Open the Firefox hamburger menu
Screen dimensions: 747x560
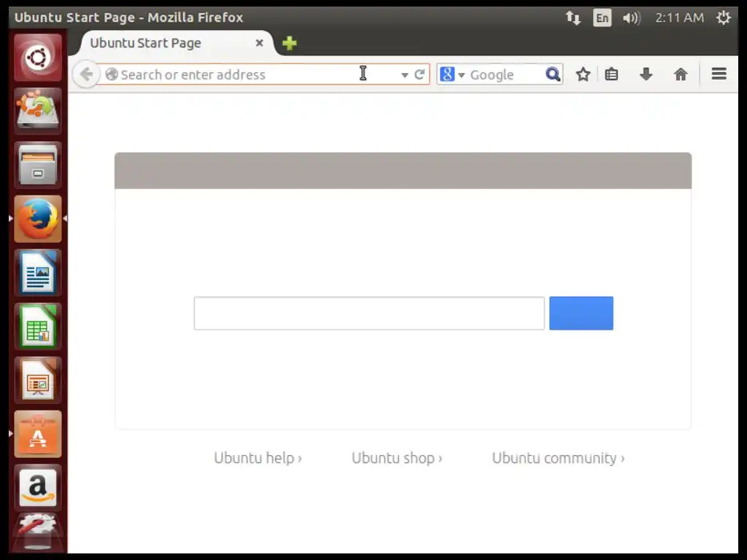(x=719, y=74)
